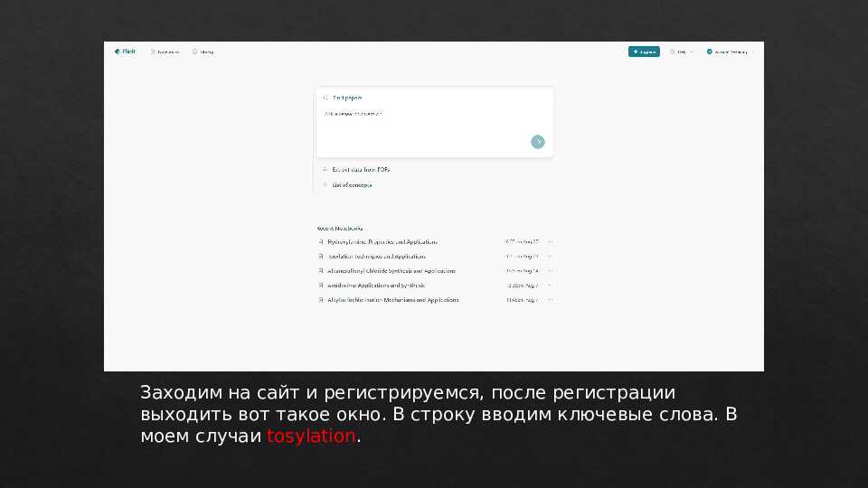
Task: Open more options for the Alkylsulfochlorination Mechanisms notebook
Action: tap(550, 300)
